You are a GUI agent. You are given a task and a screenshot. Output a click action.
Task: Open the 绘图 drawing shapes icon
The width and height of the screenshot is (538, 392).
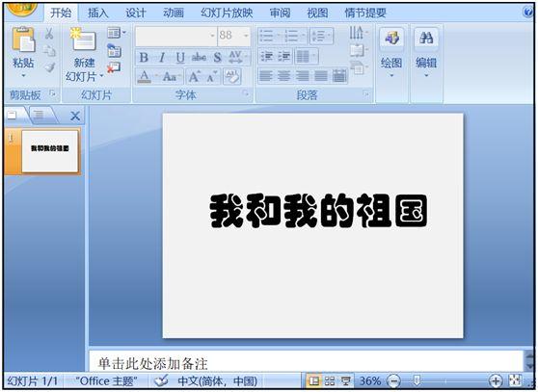pyautogui.click(x=391, y=38)
